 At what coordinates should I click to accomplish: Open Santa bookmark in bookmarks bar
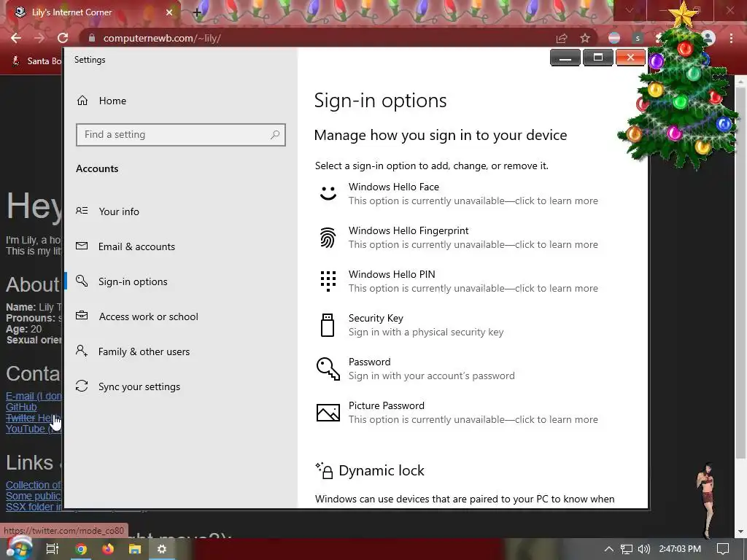(x=36, y=61)
